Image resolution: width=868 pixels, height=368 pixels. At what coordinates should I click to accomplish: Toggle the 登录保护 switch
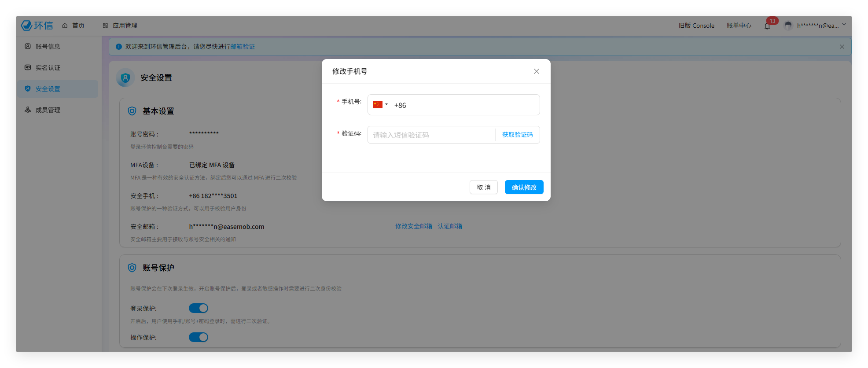[x=199, y=308]
